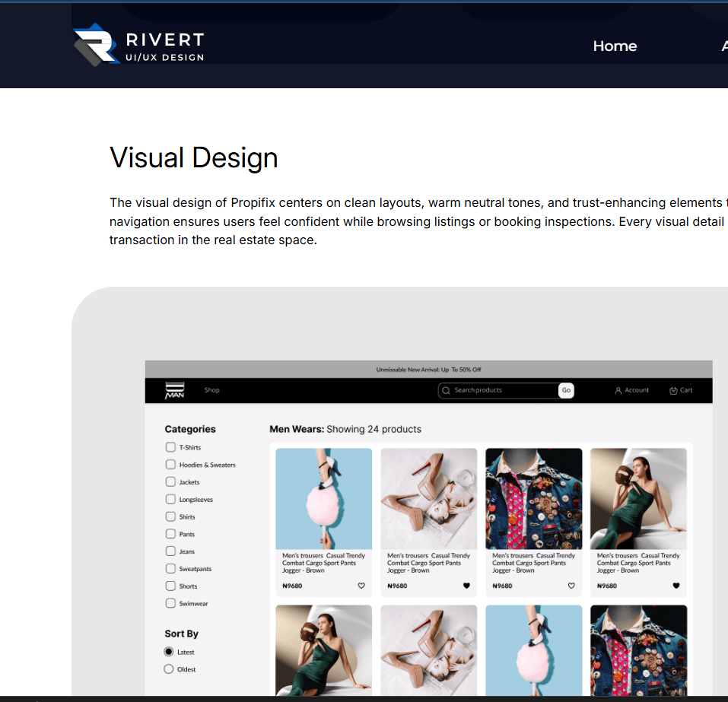This screenshot has height=702, width=728.
Task: Tick the Swimwear category checkbox
Action: (x=170, y=603)
